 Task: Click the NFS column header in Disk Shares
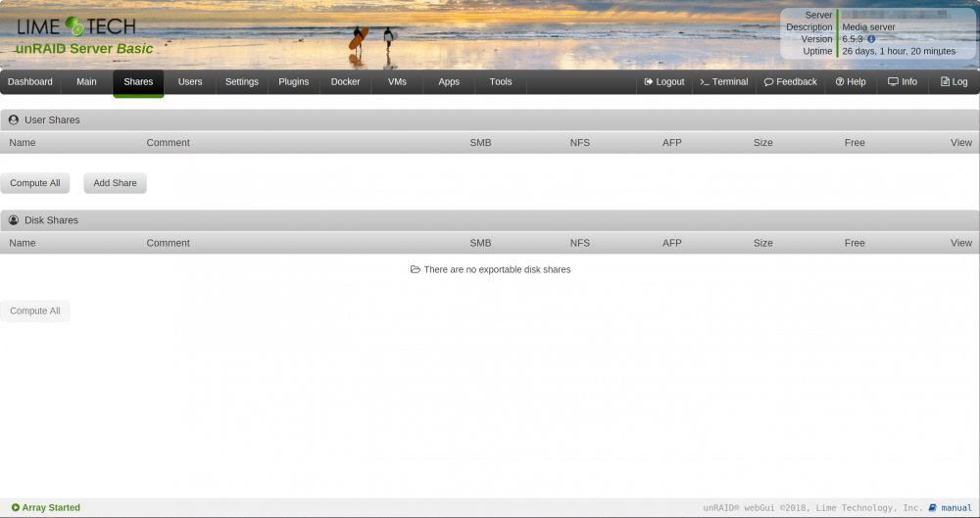coord(580,243)
